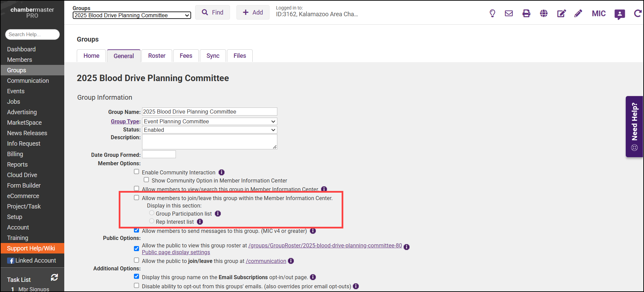Click info icon next to Group Participation list
This screenshot has height=292, width=644.
(218, 214)
